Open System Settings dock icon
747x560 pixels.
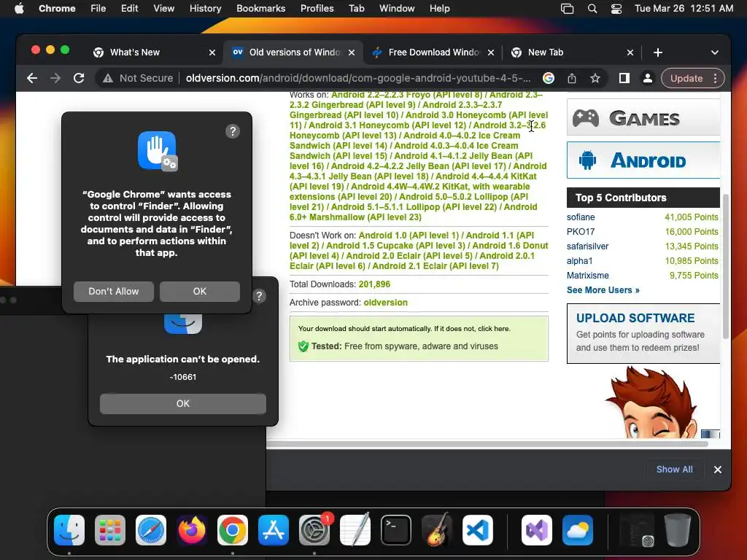(x=314, y=530)
